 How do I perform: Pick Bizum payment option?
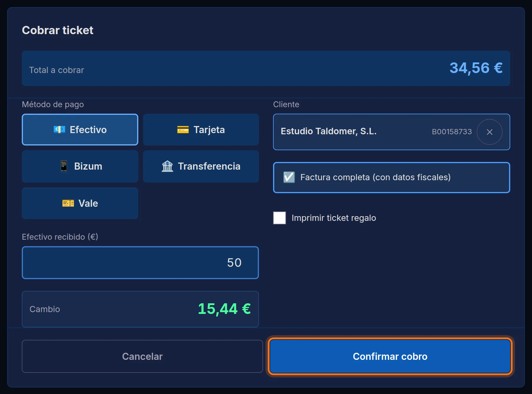tap(80, 166)
